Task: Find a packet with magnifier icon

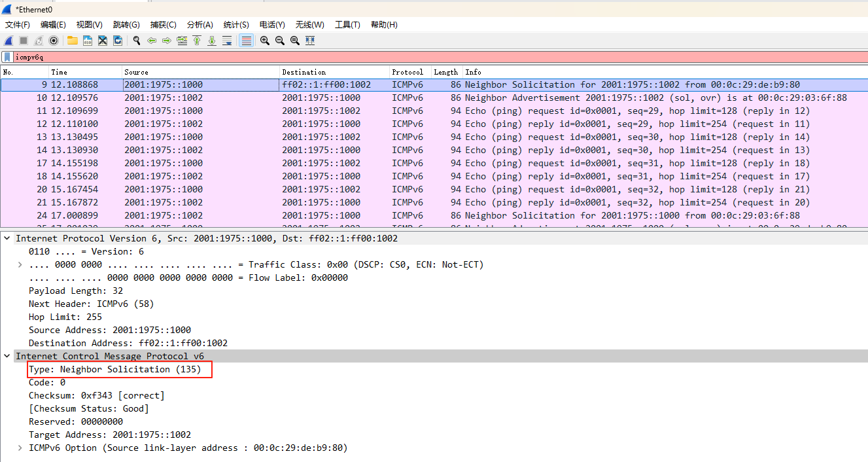Action: pos(137,41)
